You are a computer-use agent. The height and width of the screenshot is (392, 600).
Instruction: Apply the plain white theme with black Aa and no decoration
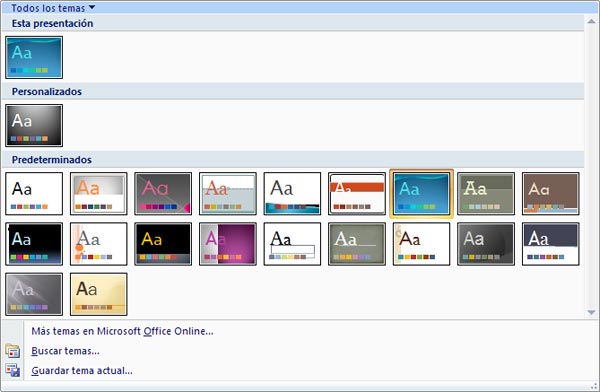pos(34,194)
